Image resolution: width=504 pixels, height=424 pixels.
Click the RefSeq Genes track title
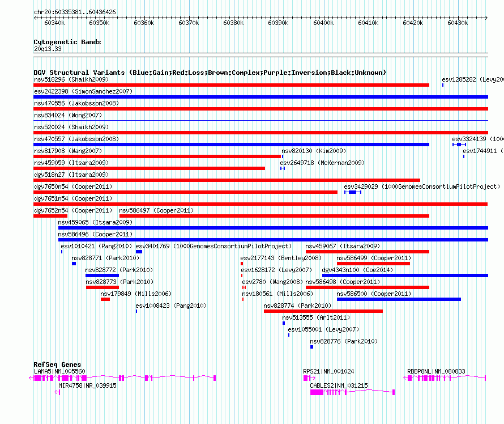(x=57, y=364)
